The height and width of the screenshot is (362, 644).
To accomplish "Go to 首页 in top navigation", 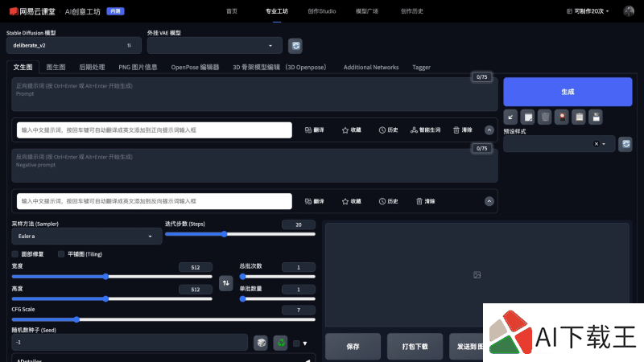I will 232,11.
